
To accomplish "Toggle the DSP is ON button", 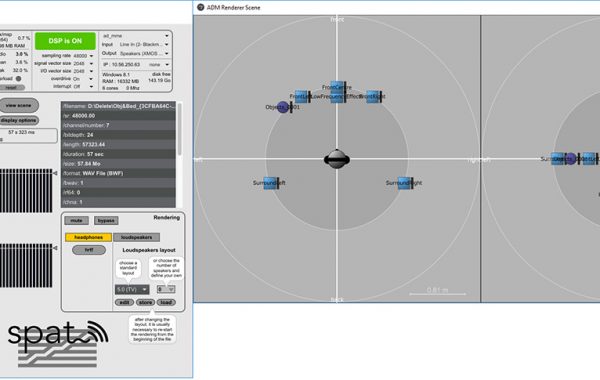I will pyautogui.click(x=65, y=41).
